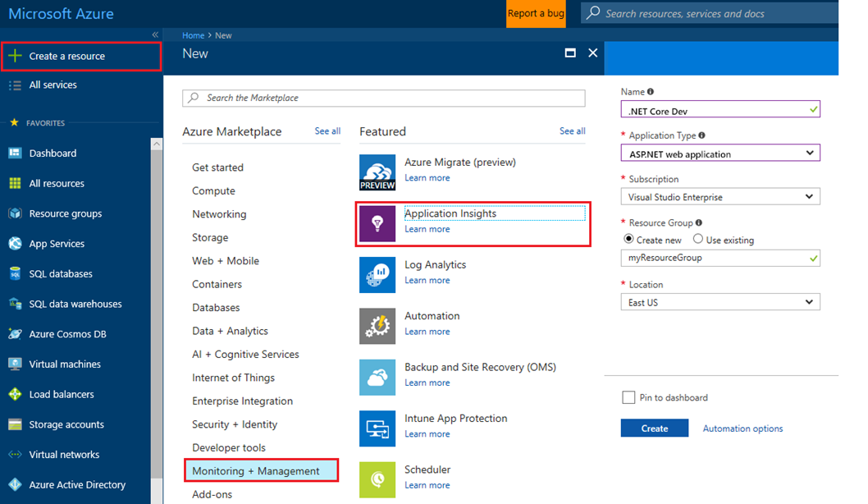Select the Compute marketplace category
868x504 pixels.
tap(213, 190)
